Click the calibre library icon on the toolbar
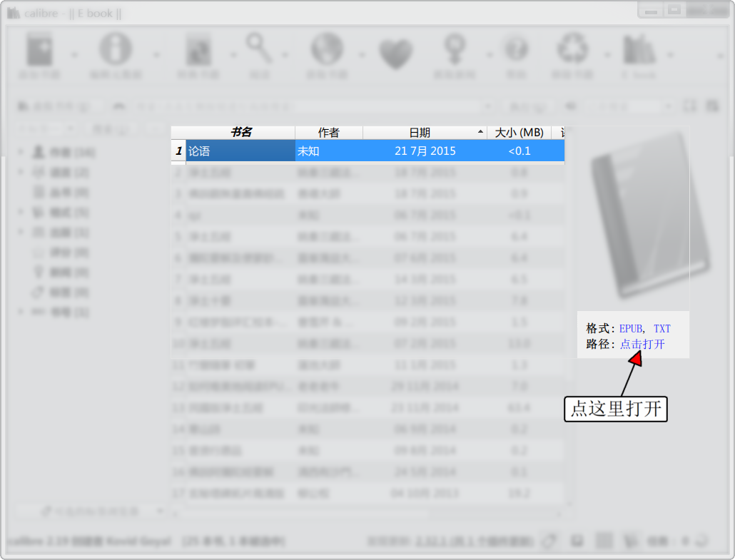The height and width of the screenshot is (560, 735). [639, 50]
